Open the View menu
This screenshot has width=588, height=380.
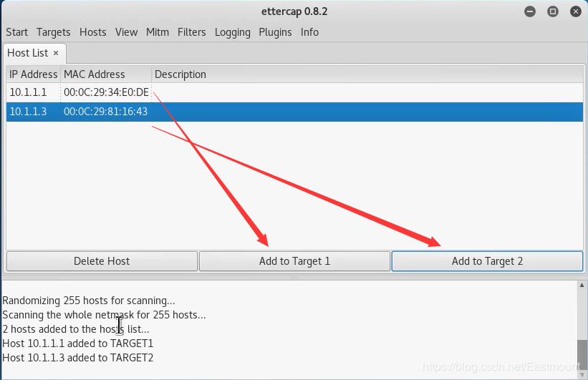[126, 32]
